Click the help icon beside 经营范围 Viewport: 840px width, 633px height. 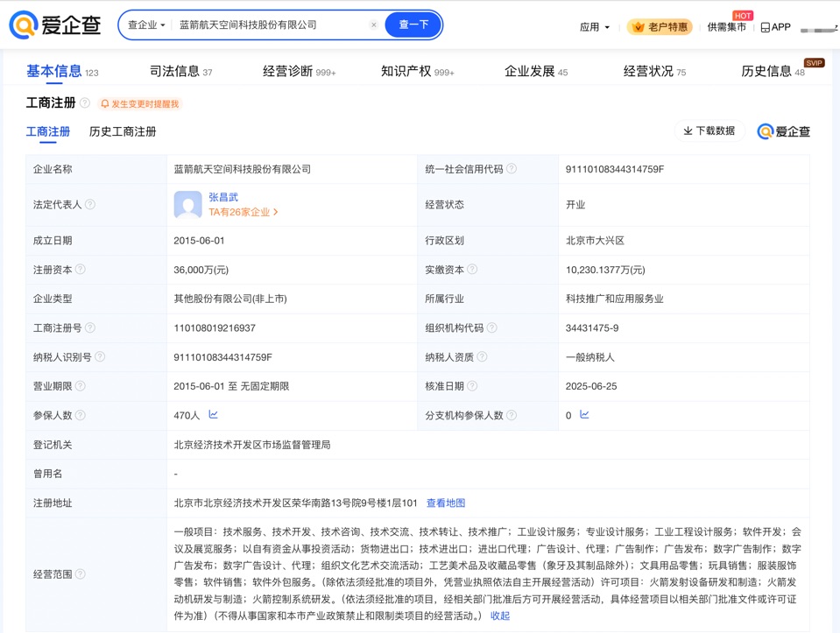pos(81,574)
